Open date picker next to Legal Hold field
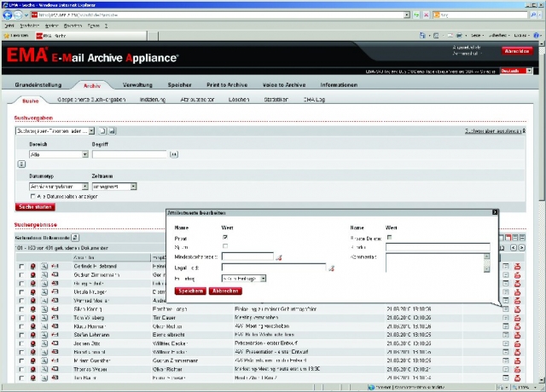Image resolution: width=546 pixels, height=392 pixels. point(331,268)
